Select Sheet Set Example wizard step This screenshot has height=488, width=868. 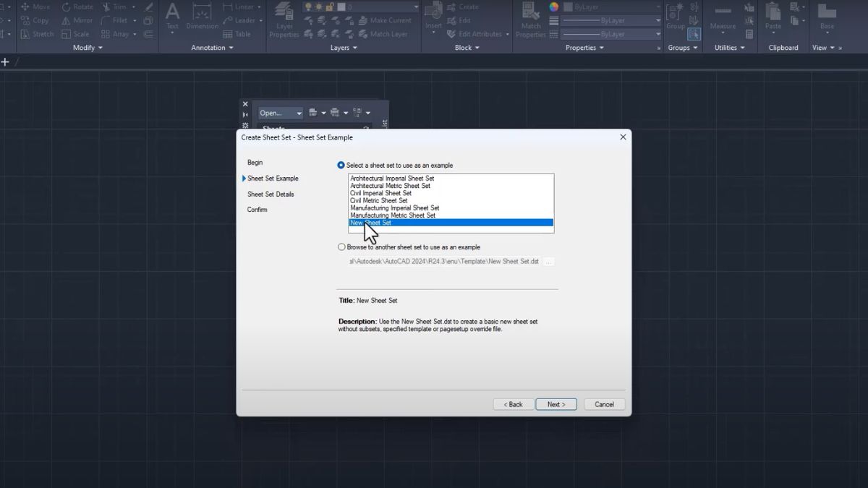273,179
